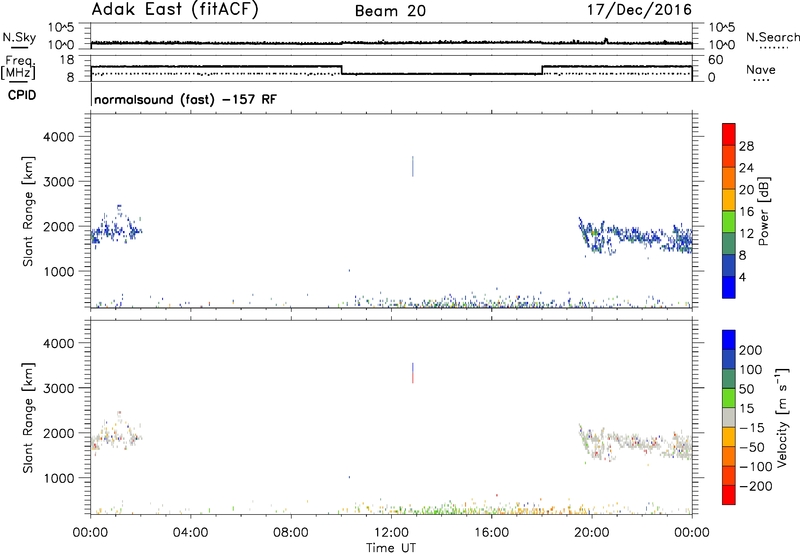Click the blue-red vertical streak in the velocity panel
The image size is (800, 554).
(413, 373)
